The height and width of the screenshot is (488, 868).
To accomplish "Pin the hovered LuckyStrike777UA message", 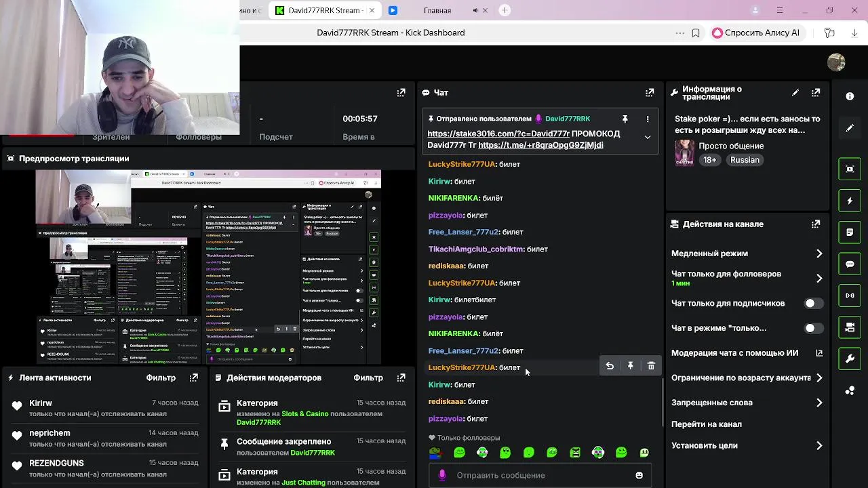I will (x=630, y=366).
